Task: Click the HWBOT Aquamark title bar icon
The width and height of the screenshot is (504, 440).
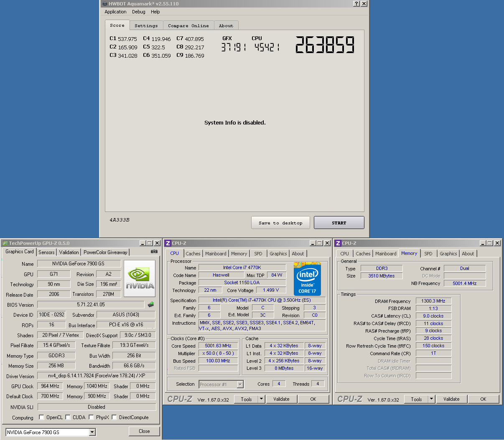Action: pyautogui.click(x=104, y=4)
